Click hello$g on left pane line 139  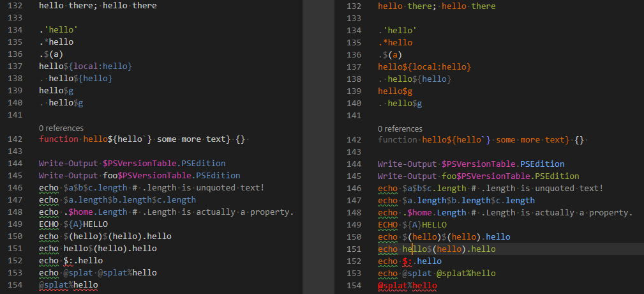56,91
